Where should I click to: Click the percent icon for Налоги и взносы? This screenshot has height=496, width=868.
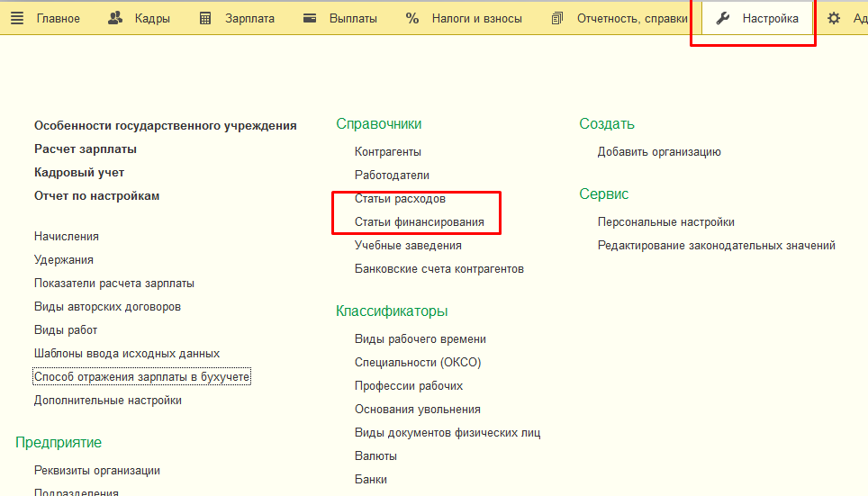tap(412, 18)
